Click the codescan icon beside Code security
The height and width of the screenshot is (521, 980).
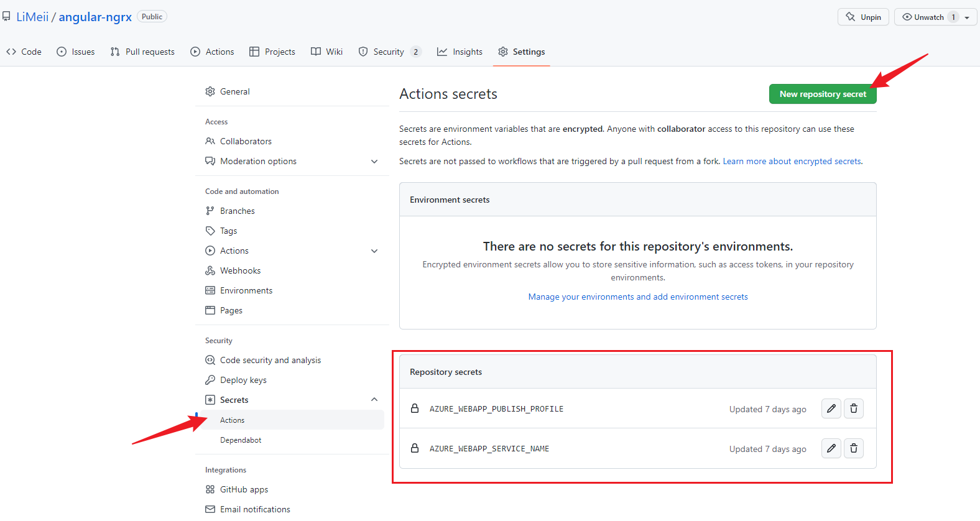pos(210,360)
